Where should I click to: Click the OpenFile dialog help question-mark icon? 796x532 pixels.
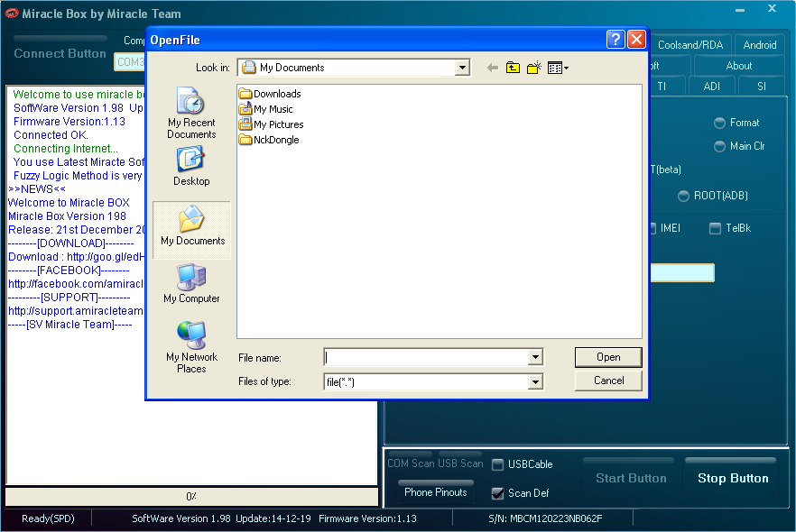[x=616, y=39]
